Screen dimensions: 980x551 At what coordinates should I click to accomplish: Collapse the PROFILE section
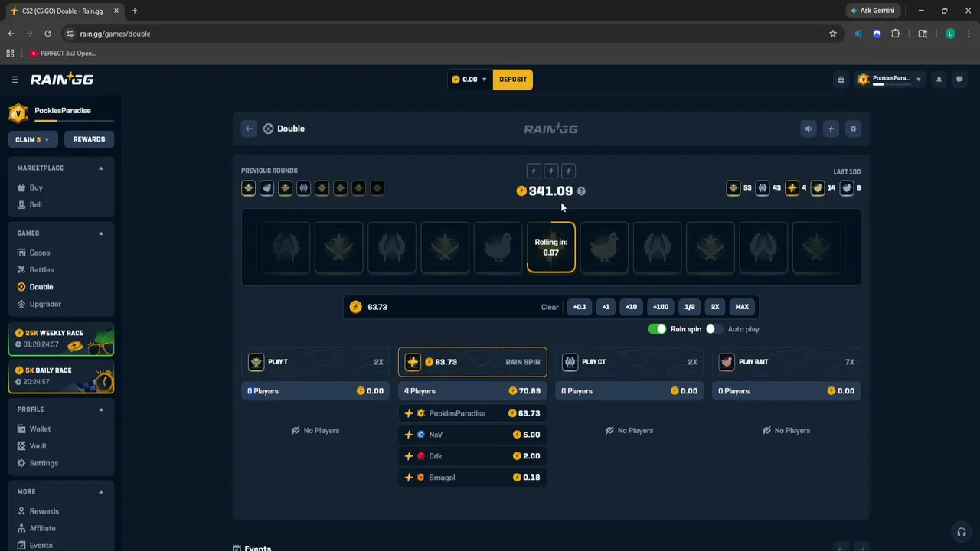pyautogui.click(x=100, y=409)
